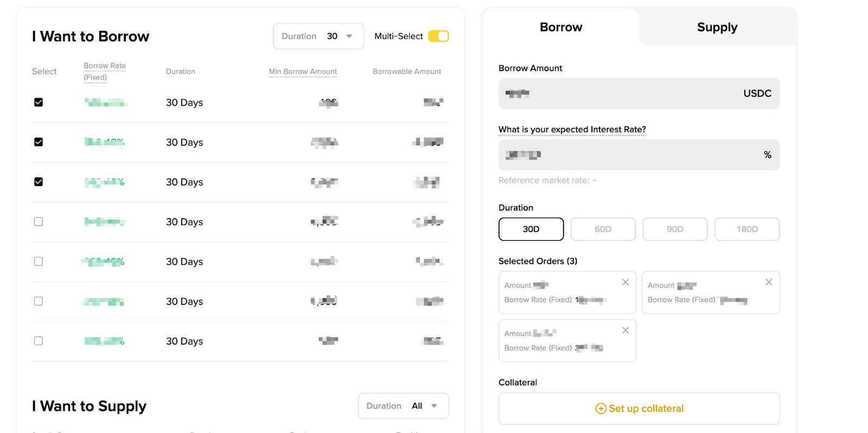Choose the 180D duration option
868x433 pixels.
[x=746, y=229]
